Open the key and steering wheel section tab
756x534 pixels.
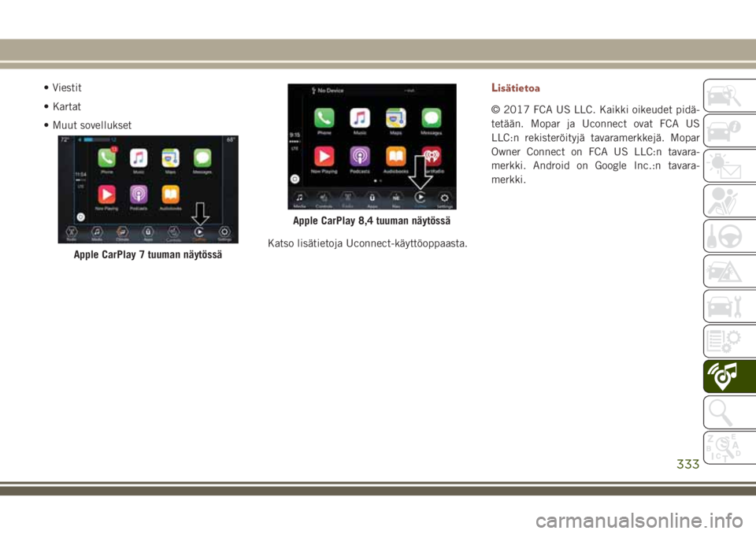point(729,235)
